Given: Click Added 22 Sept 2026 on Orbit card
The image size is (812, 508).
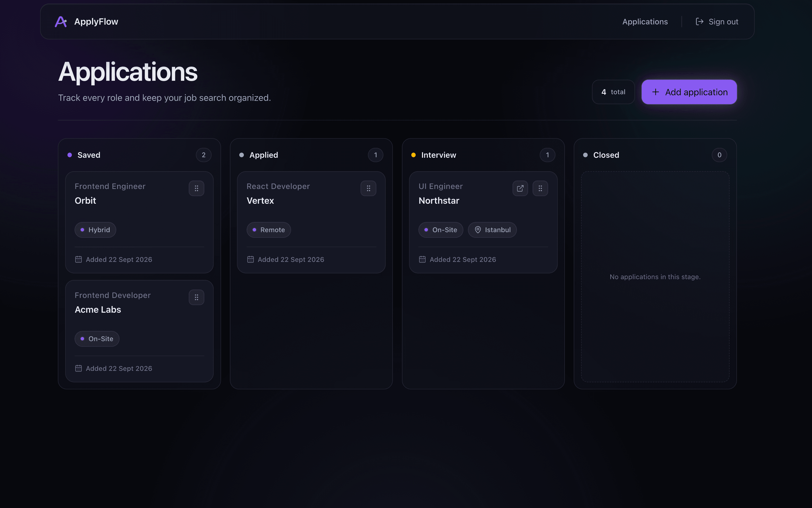Looking at the screenshot, I should (119, 259).
